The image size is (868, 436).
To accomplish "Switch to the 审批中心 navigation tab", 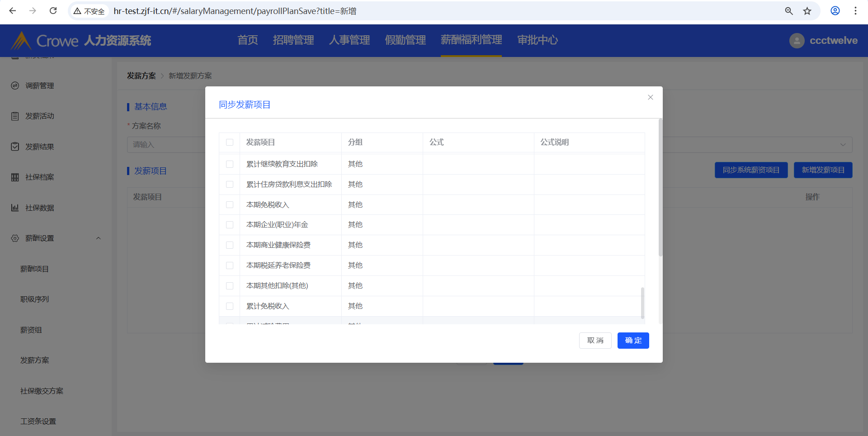I will [537, 40].
